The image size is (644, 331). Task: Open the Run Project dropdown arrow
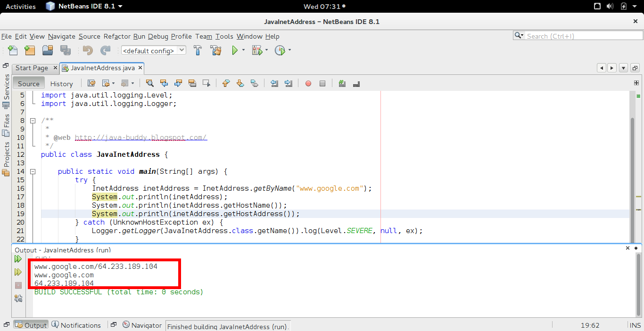coord(243,50)
